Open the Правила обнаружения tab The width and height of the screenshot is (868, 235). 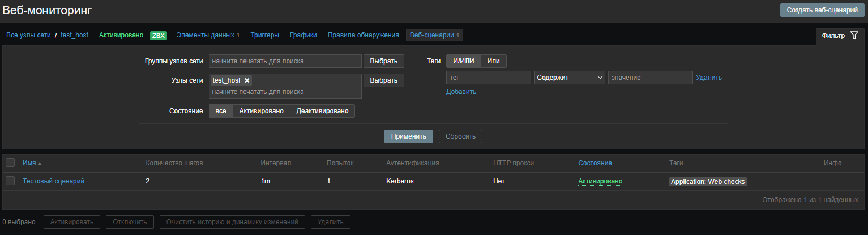point(363,35)
